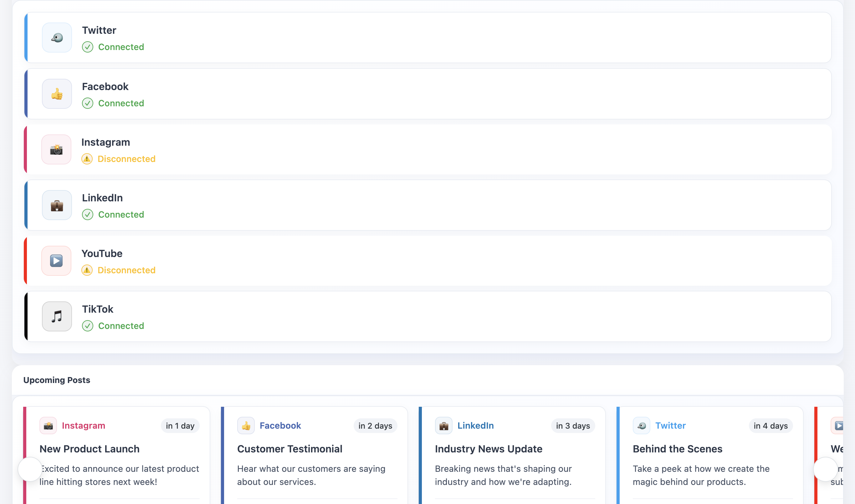Click the Facebook thumbs-up platform icon
Screen dimensions: 855x504
[x=57, y=94]
